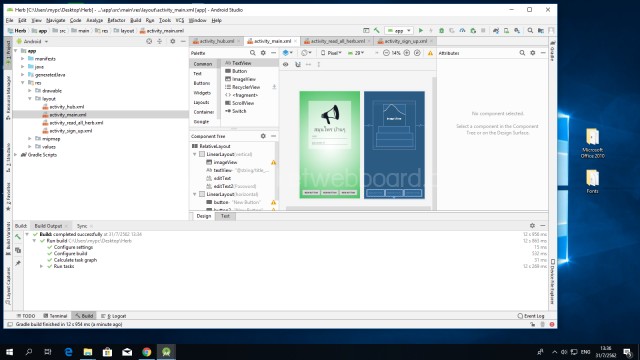This screenshot has width=640, height=360.
Task: Open the API 29 version dropdown
Action: [356, 53]
